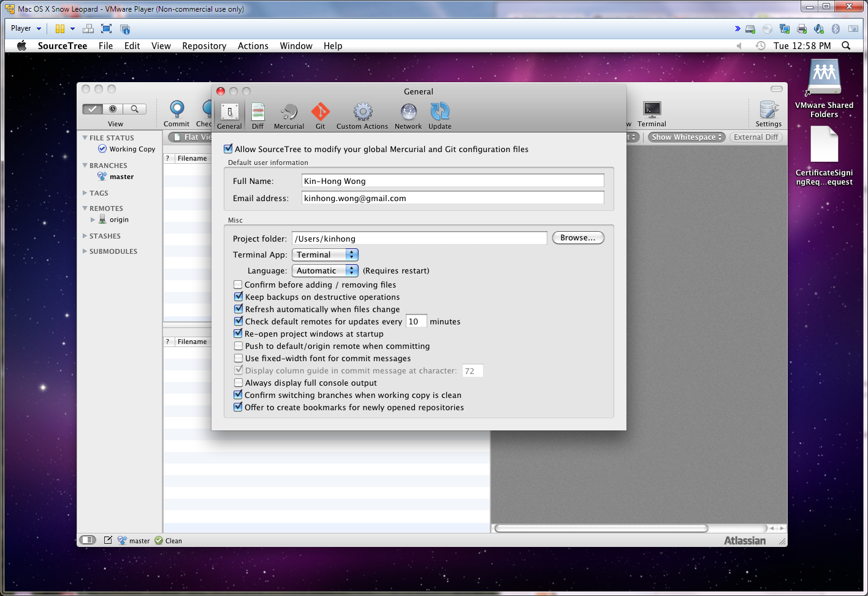The height and width of the screenshot is (596, 868).
Task: Open repository Settings in SourceTree toolbar
Action: 769,113
